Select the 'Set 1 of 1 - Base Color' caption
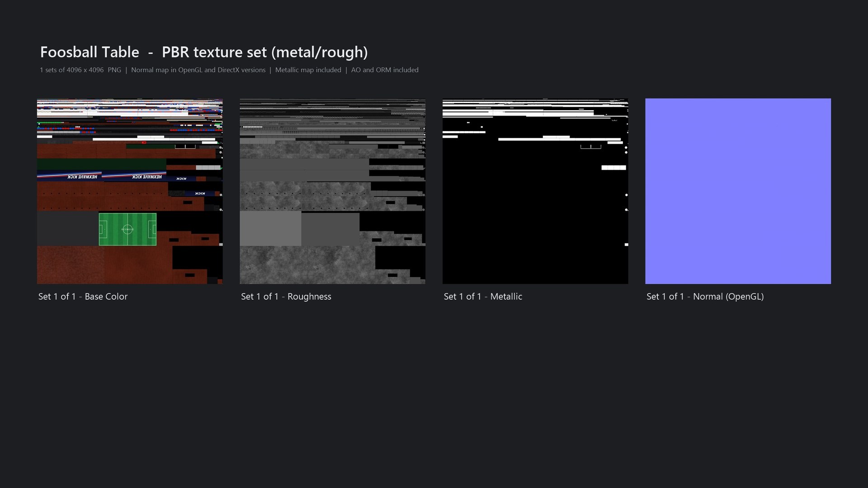 [83, 296]
